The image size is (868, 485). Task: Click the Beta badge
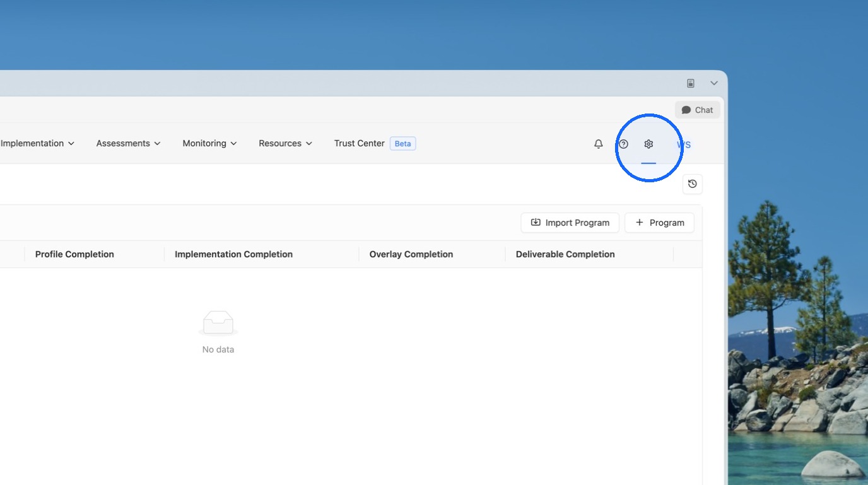pyautogui.click(x=402, y=144)
